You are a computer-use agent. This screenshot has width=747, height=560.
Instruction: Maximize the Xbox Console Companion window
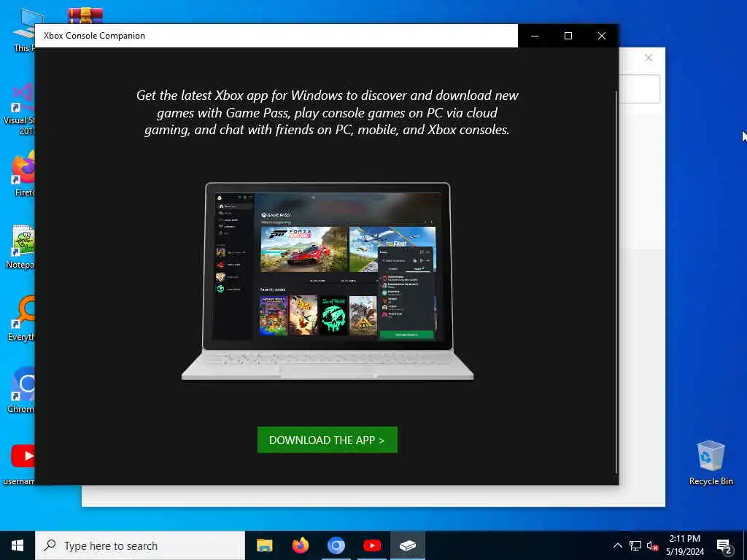(x=568, y=36)
